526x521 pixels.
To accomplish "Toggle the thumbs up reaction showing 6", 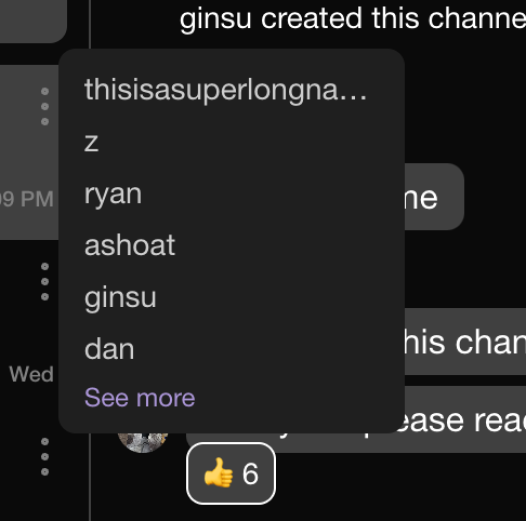I will 231,473.
